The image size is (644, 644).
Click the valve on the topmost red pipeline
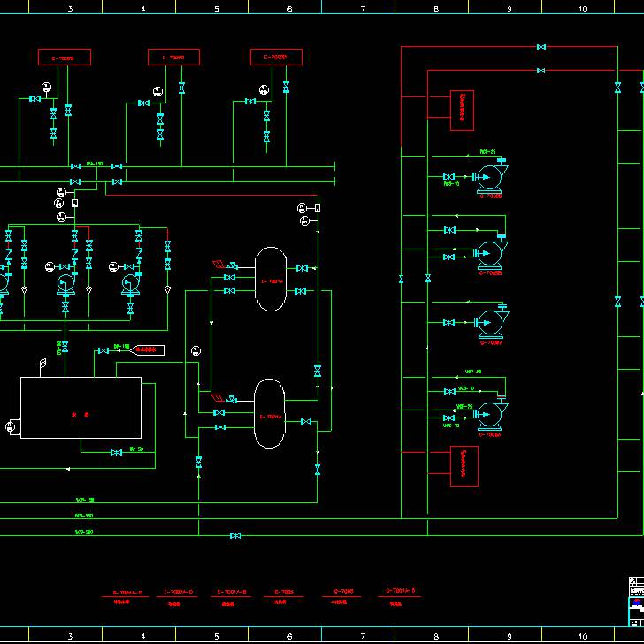coord(541,47)
